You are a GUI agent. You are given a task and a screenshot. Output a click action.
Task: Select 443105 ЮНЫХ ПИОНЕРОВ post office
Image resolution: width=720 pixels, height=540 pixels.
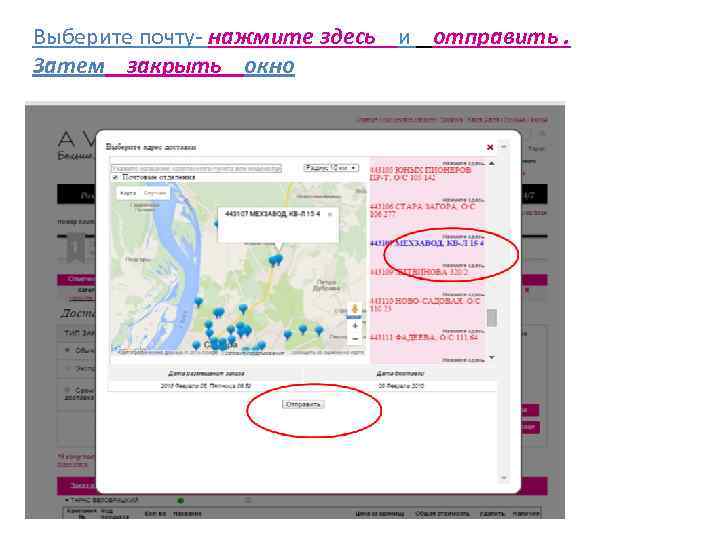421,174
